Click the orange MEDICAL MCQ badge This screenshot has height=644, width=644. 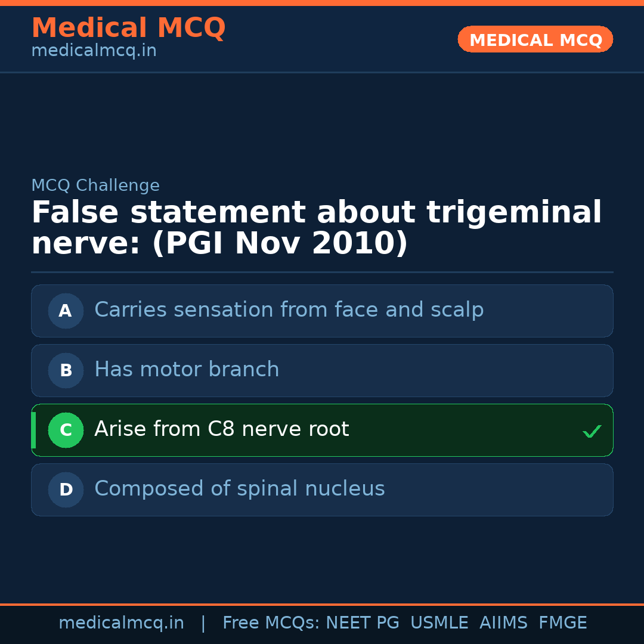pyautogui.click(x=535, y=40)
